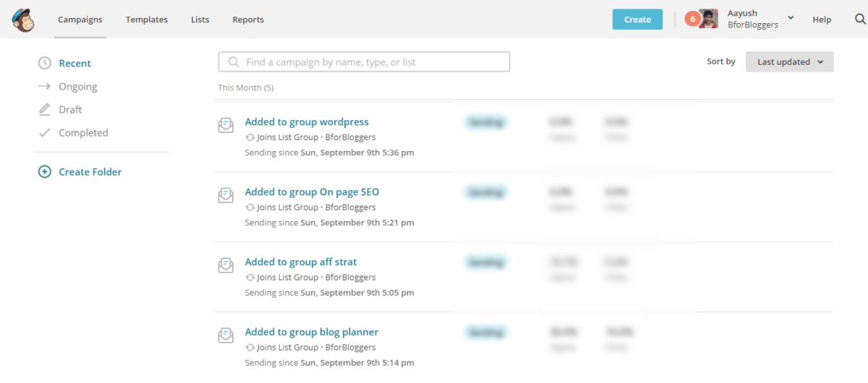Screen dimensions: 868x383
Task: Click the blue Create button
Action: tap(637, 20)
